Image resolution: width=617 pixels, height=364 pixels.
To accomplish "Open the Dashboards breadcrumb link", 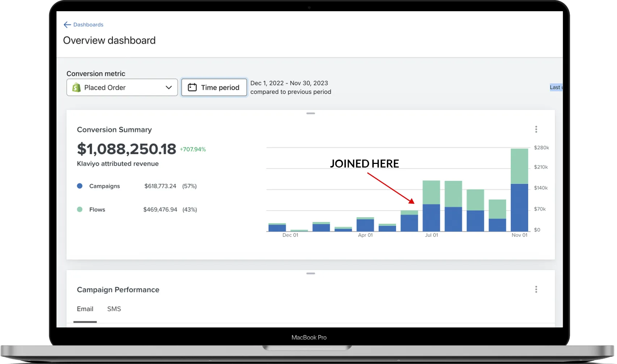I will click(88, 25).
